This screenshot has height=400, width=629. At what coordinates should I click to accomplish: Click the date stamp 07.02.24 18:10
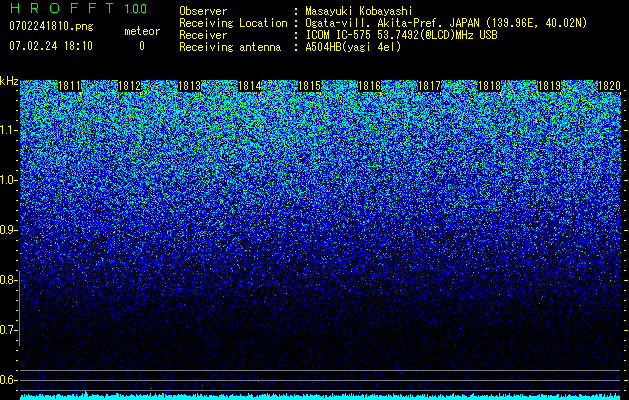51,46
